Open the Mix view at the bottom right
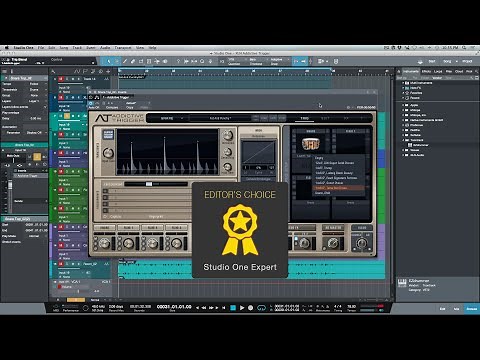This screenshot has width=480, height=360. [x=456, y=309]
